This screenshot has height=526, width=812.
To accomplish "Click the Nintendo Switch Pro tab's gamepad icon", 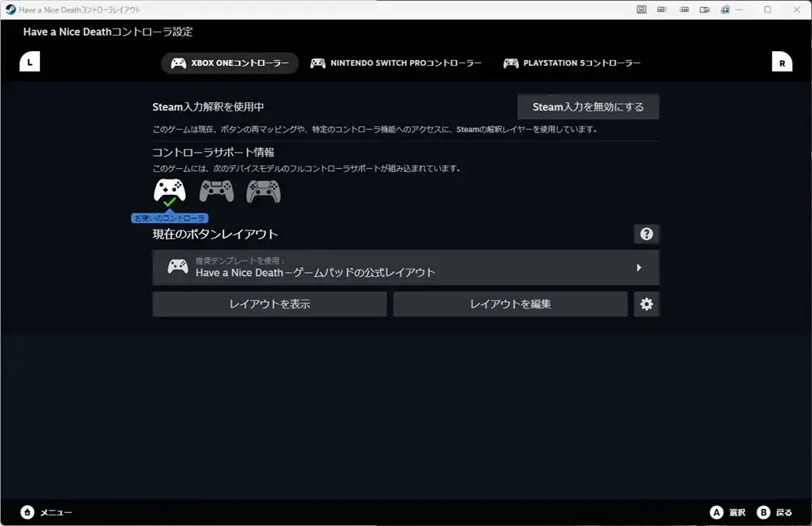I will coord(318,63).
